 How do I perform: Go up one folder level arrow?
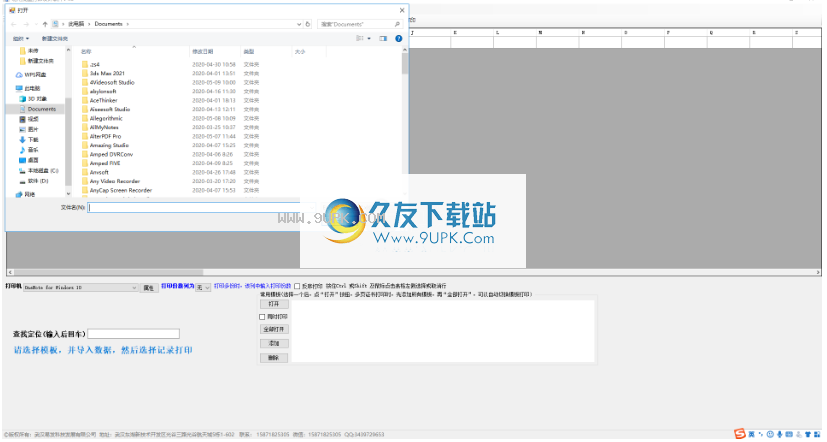(x=45, y=24)
